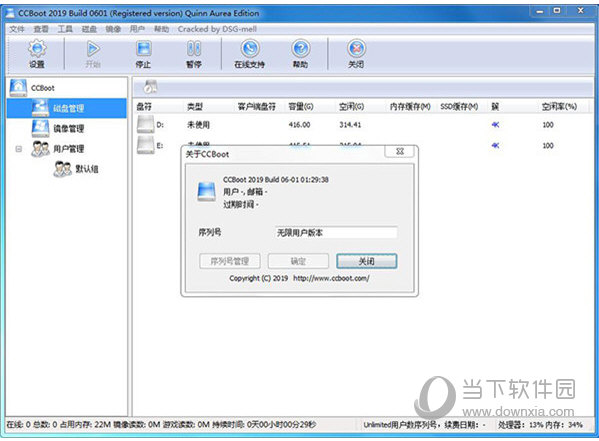Click the 416.00 capacity cell
The image size is (599, 441).
click(x=300, y=125)
